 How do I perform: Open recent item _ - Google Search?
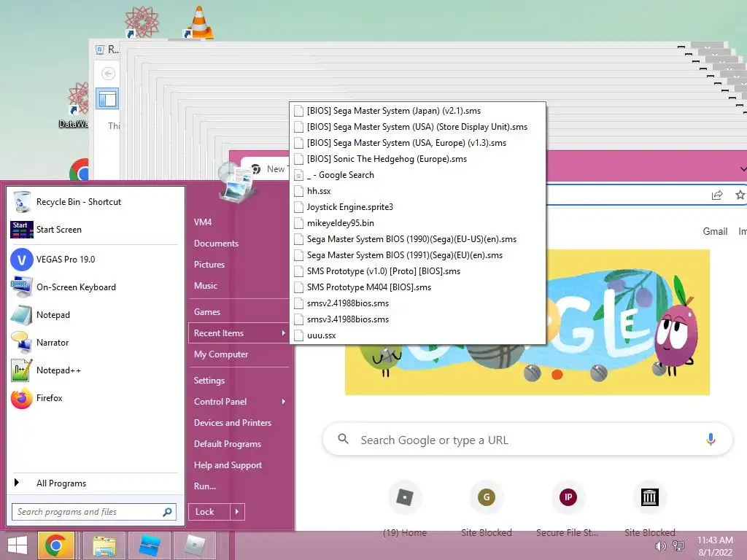(x=417, y=175)
